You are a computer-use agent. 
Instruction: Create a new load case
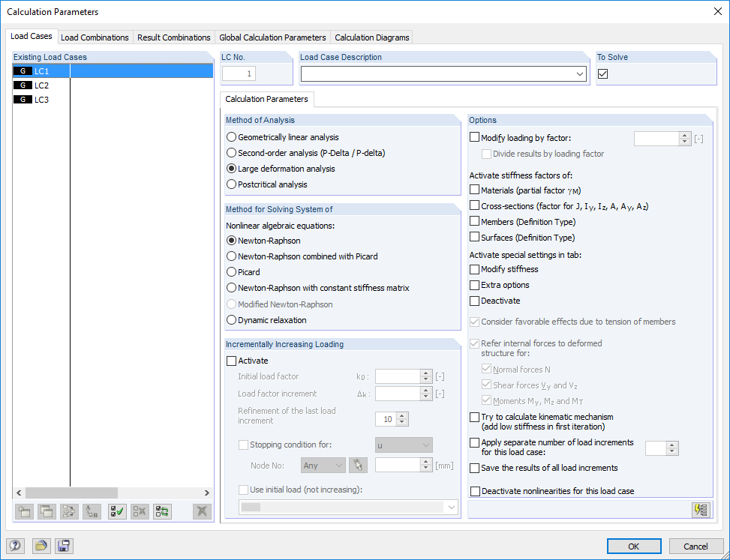23,511
